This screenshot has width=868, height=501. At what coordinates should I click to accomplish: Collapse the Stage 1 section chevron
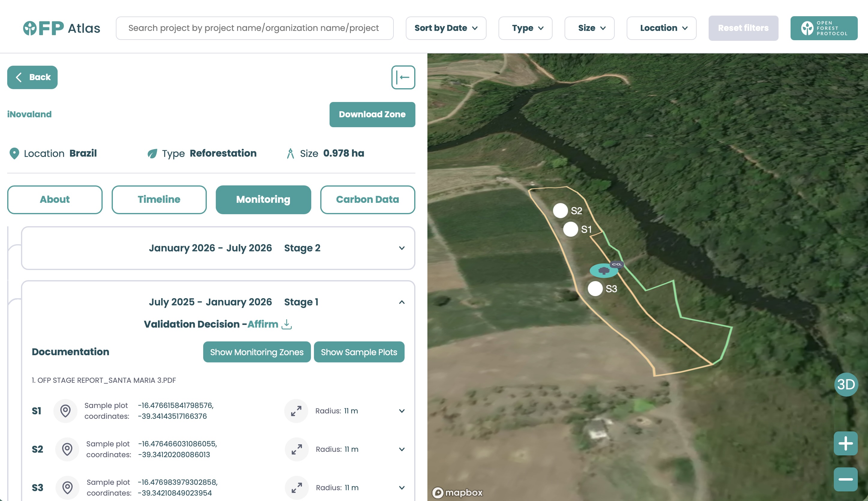point(402,302)
